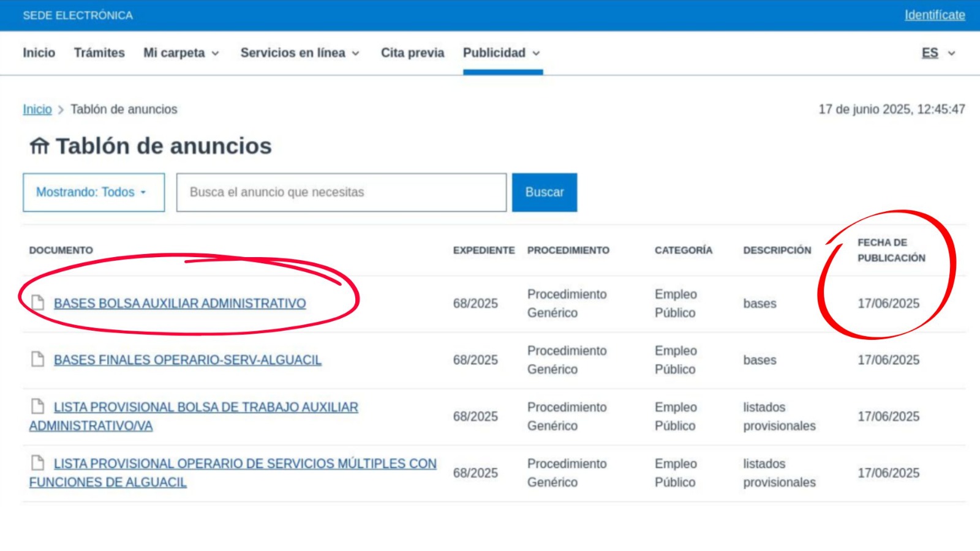Open BASES BOLSA AUXILIAR ADMINISTRATIVO document link
Image resolution: width=980 pixels, height=551 pixels.
(179, 304)
